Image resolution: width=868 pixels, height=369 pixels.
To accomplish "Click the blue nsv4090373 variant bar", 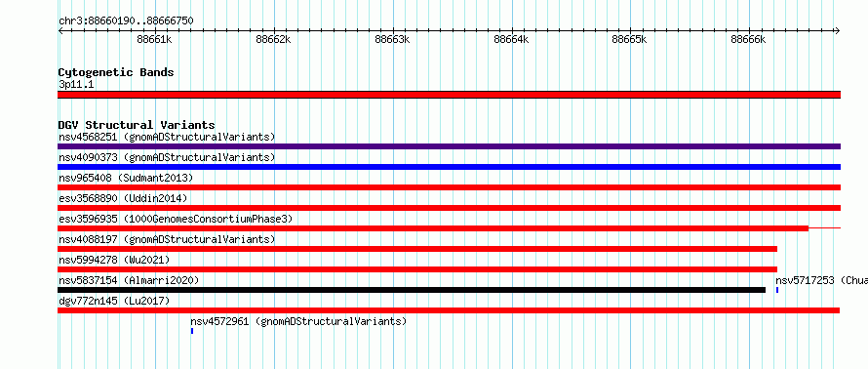I will (x=449, y=167).
